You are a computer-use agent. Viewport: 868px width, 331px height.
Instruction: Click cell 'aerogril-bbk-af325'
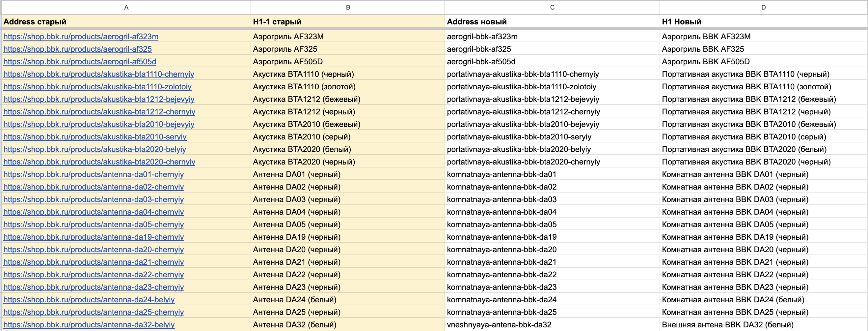552,49
